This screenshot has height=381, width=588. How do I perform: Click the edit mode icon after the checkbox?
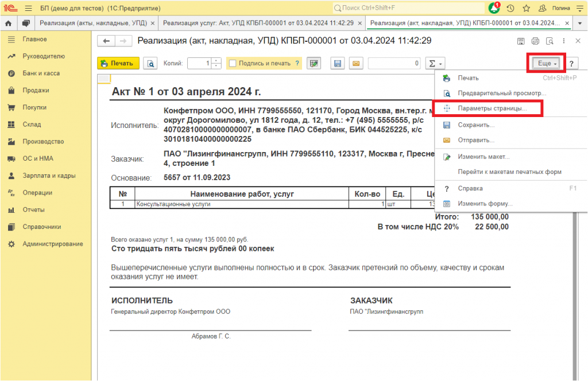314,63
